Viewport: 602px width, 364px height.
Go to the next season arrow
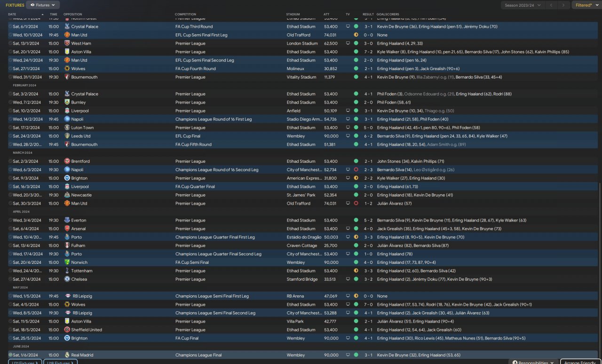click(x=563, y=5)
